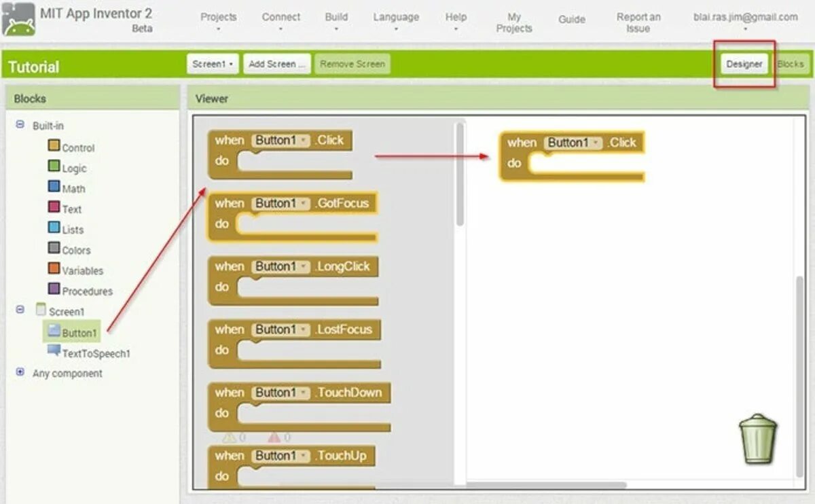
Task: Collapse the Built-in tree section
Action: click(20, 125)
